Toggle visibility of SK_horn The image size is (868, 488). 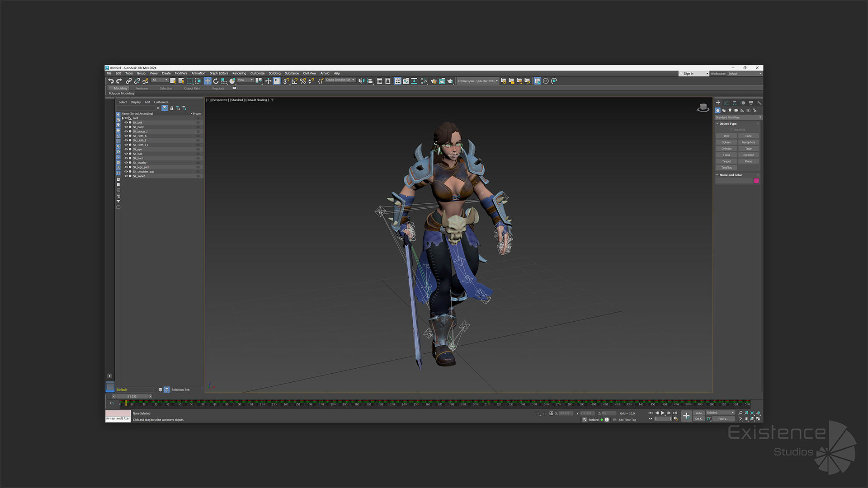(x=126, y=158)
